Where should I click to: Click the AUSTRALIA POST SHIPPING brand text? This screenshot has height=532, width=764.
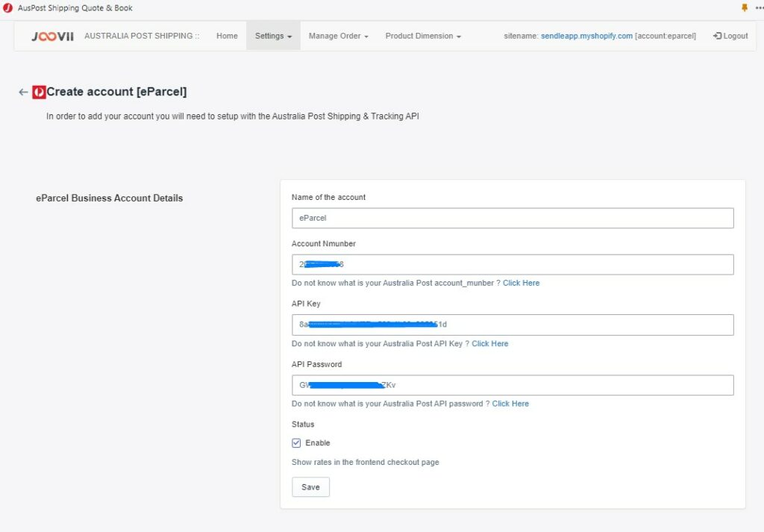(x=142, y=36)
